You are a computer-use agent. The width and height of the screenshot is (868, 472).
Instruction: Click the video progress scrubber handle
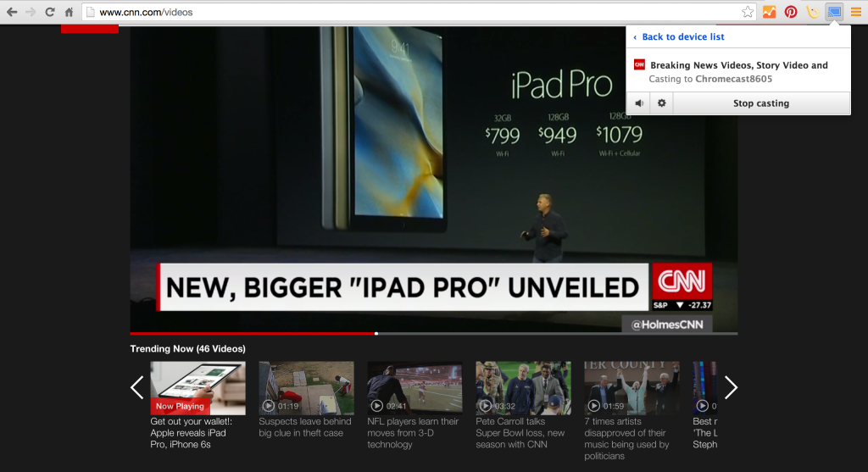click(x=376, y=334)
